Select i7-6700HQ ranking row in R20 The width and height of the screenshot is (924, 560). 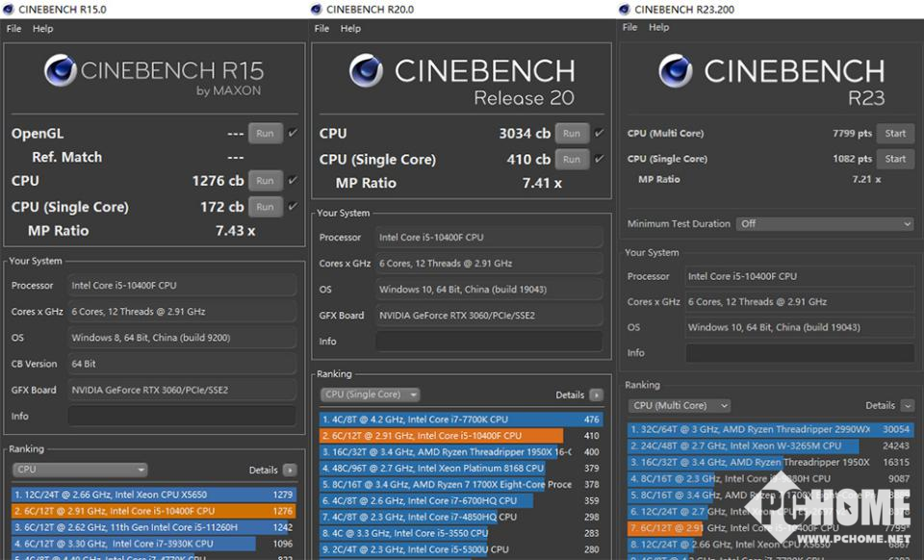[x=460, y=500]
